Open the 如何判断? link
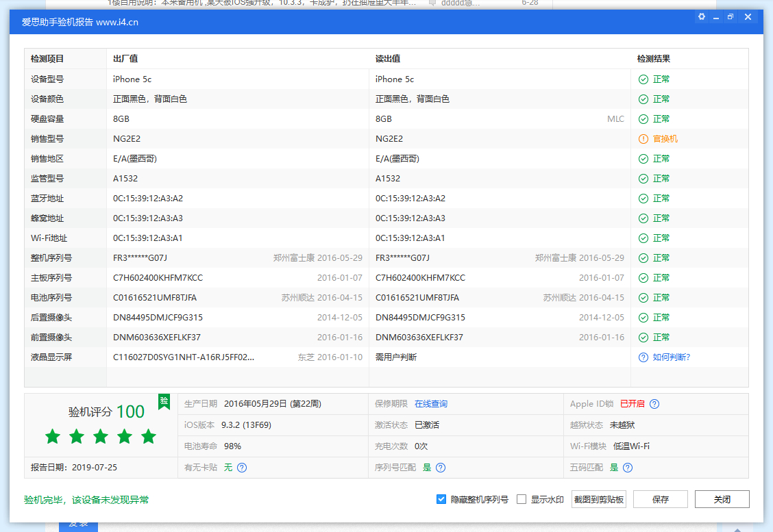 click(672, 357)
